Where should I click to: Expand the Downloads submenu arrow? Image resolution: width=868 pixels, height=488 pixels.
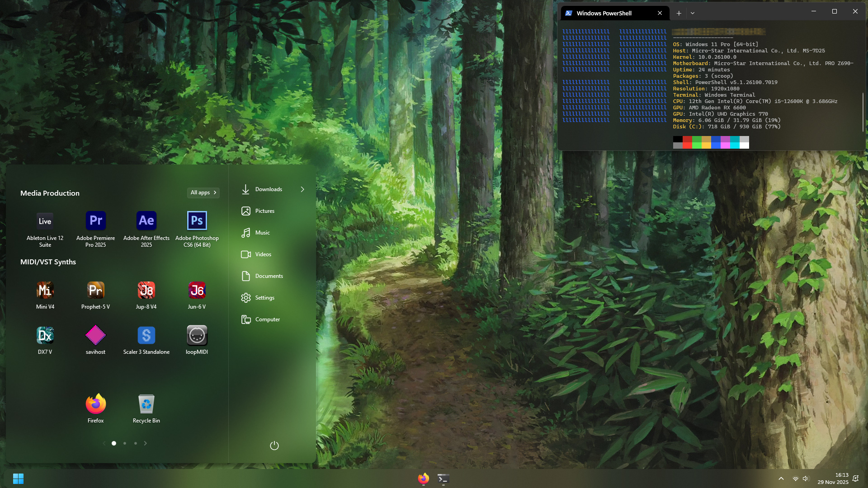(x=302, y=189)
